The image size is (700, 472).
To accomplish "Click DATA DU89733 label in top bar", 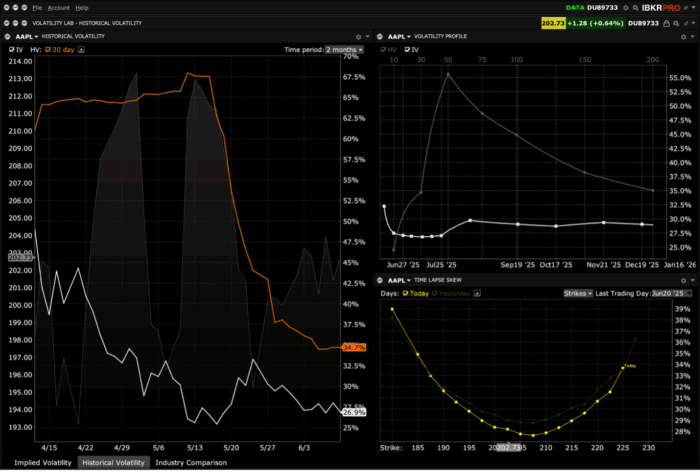I will tap(592, 8).
